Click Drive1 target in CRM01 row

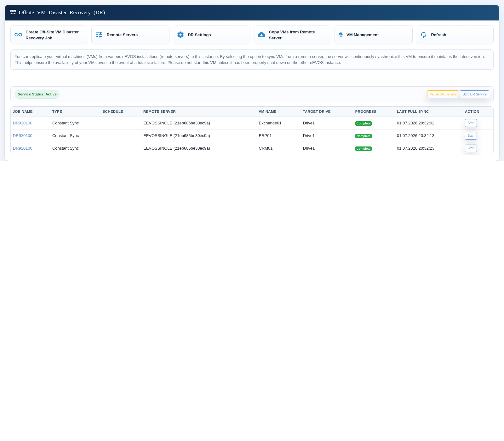point(309,148)
